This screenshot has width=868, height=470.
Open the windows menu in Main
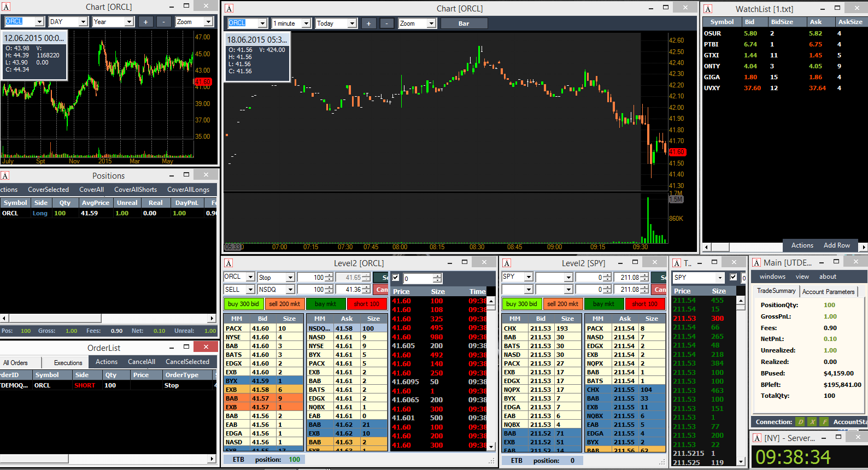point(772,277)
